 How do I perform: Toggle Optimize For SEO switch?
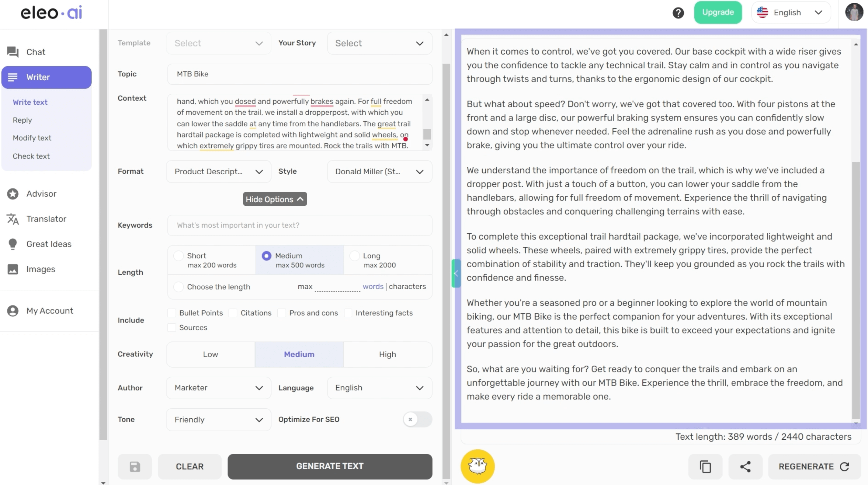click(417, 419)
